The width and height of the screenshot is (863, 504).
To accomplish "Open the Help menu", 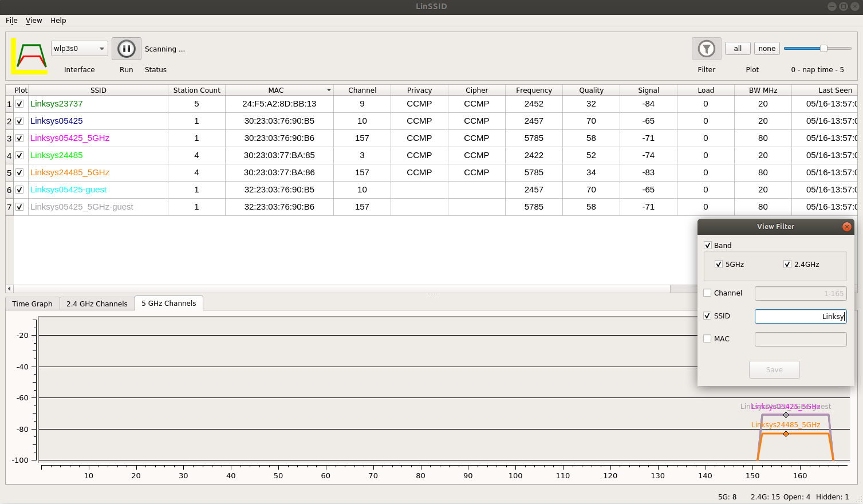I will click(x=58, y=20).
